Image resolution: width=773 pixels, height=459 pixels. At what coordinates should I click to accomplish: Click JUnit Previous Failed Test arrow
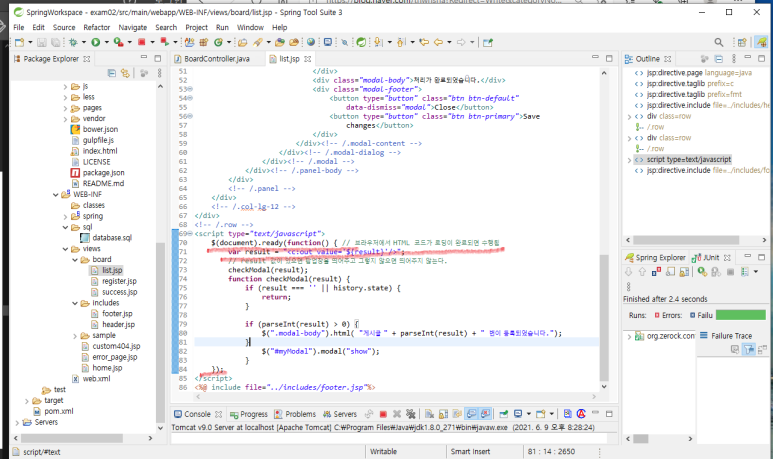pos(642,272)
